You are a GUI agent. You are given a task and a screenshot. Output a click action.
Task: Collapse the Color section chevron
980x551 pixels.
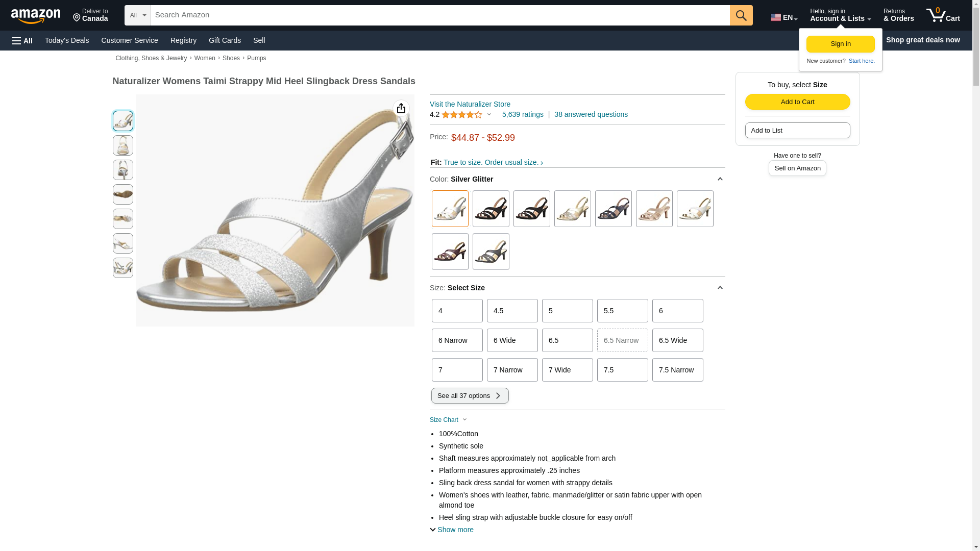pyautogui.click(x=720, y=179)
